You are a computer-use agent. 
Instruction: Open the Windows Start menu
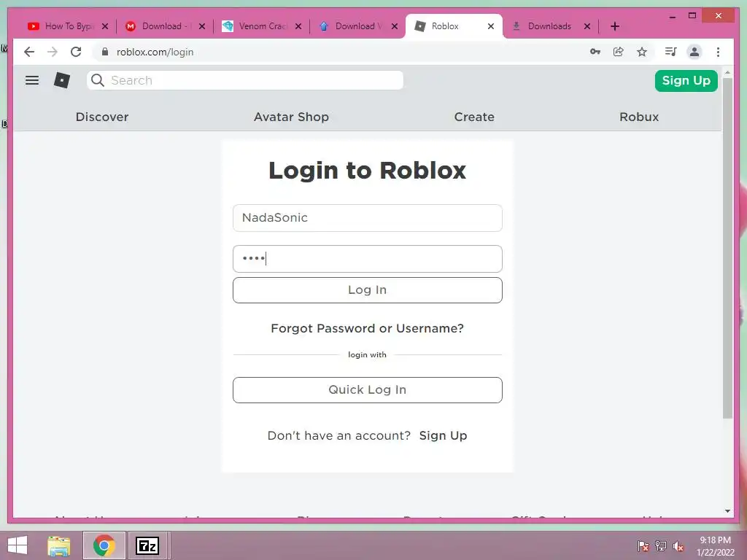18,545
